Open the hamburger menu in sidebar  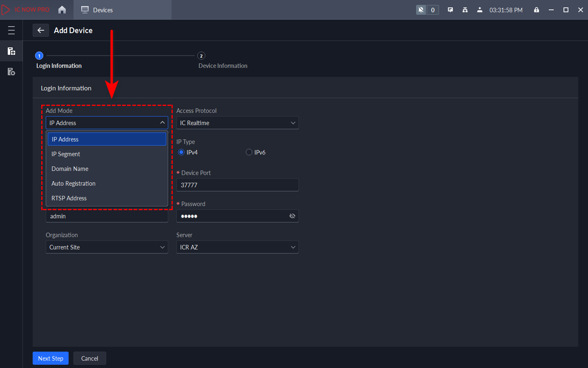[x=11, y=30]
